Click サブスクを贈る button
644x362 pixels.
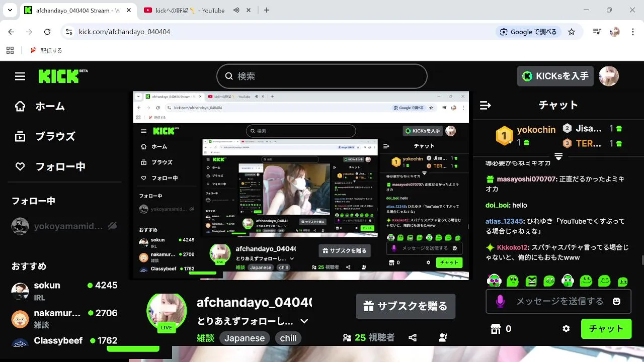406,306
